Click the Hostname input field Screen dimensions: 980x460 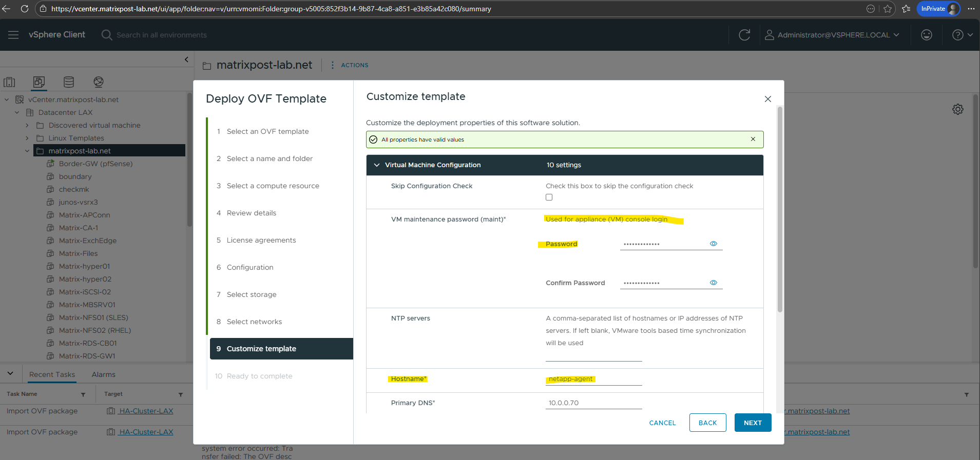(593, 379)
